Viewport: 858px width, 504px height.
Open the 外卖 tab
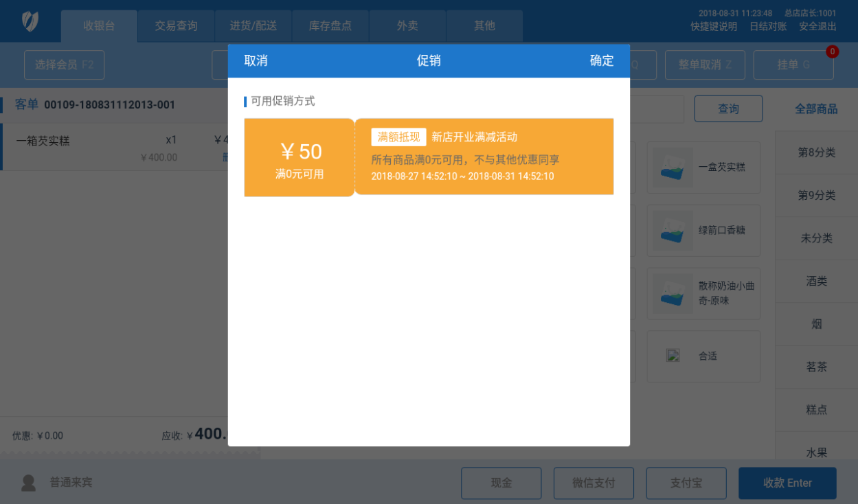coord(407,26)
